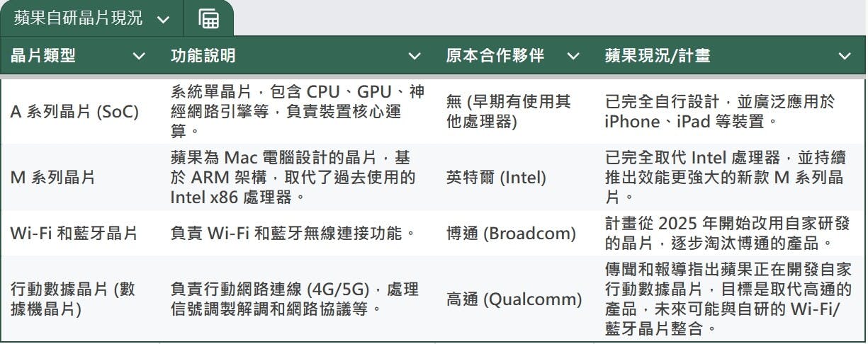Click the 晶片類型 column header

point(80,56)
